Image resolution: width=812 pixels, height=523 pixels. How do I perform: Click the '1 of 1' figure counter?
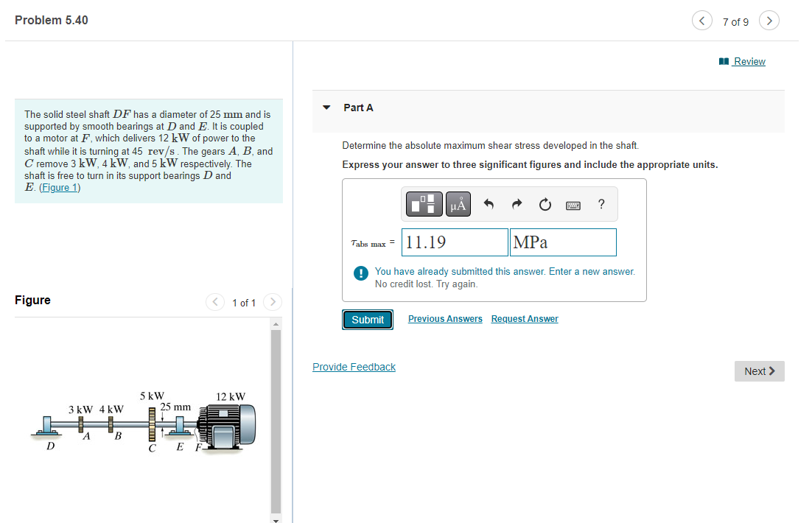244,303
